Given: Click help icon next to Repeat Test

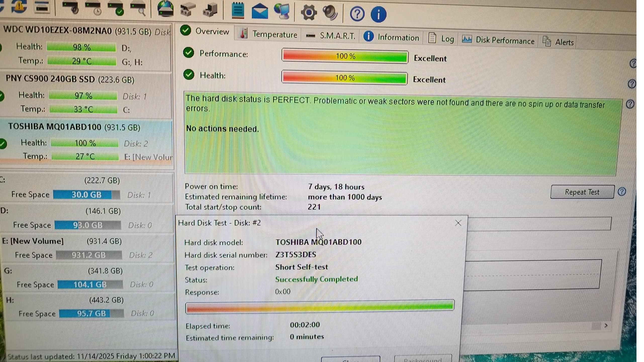Looking at the screenshot, I should coord(622,192).
